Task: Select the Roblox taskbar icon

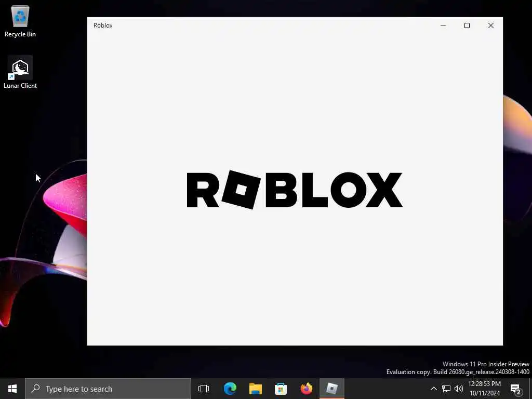Action: click(332, 389)
